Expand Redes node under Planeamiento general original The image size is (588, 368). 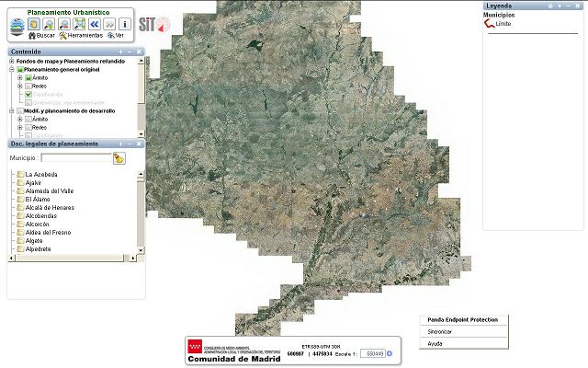click(x=19, y=86)
